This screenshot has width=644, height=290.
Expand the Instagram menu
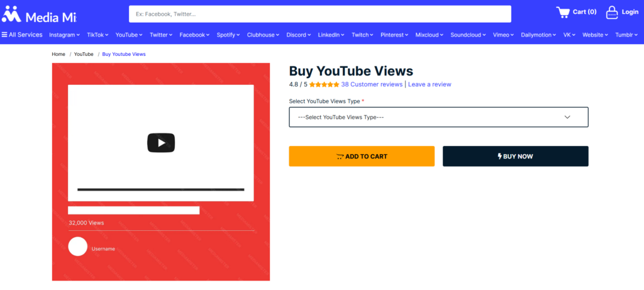tap(65, 35)
